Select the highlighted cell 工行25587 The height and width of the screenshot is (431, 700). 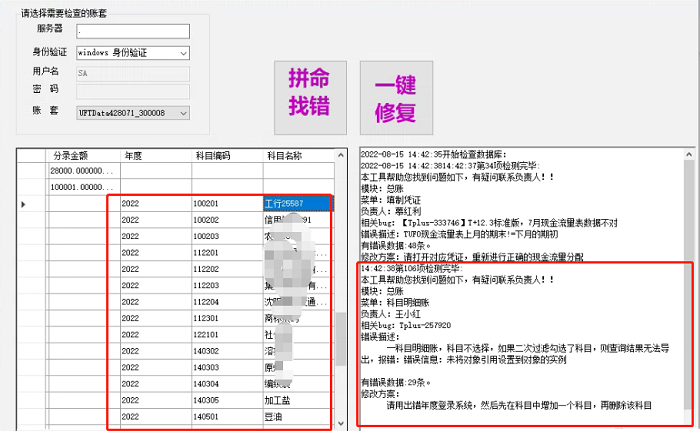tap(298, 204)
